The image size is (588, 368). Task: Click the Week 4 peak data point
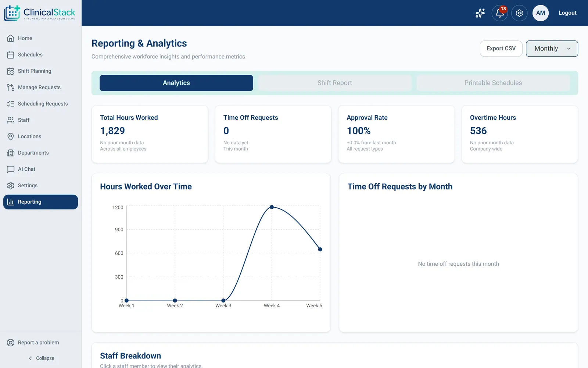click(272, 207)
